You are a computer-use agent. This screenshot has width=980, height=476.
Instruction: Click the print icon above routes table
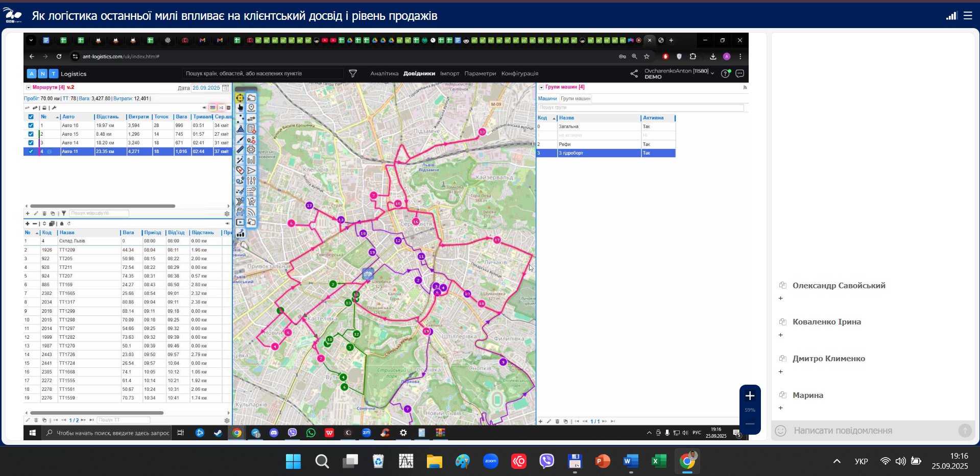click(x=44, y=108)
